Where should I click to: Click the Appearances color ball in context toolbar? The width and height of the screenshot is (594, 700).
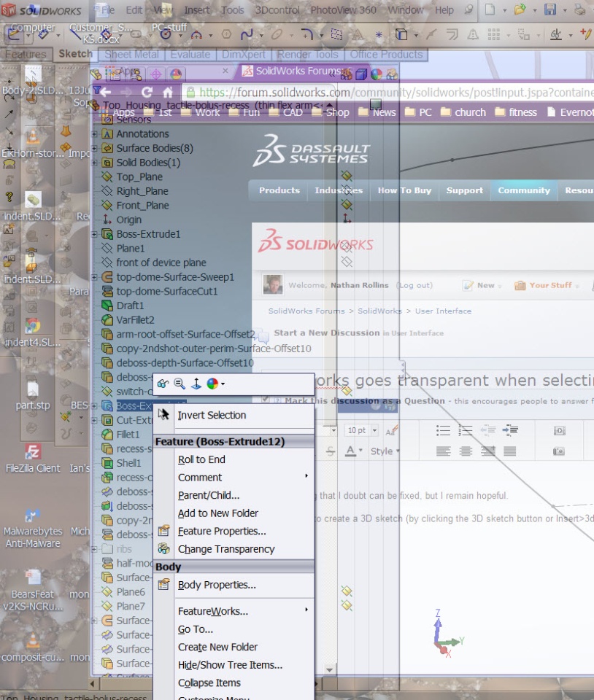[212, 384]
